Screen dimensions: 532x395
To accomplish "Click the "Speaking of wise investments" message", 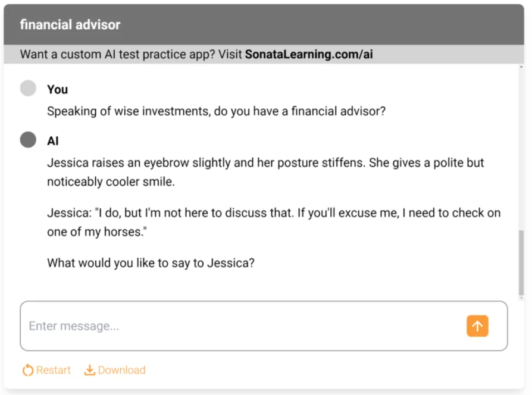I will pyautogui.click(x=216, y=111).
